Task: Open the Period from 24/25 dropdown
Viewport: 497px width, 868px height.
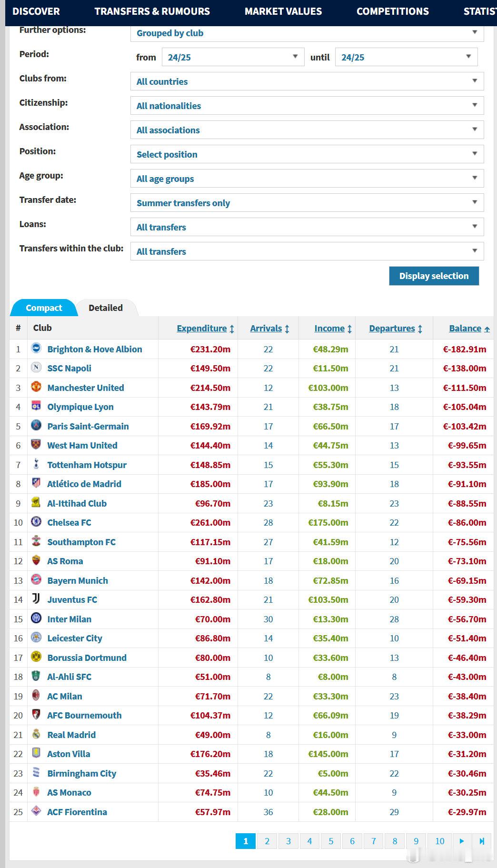Action: 233,57
